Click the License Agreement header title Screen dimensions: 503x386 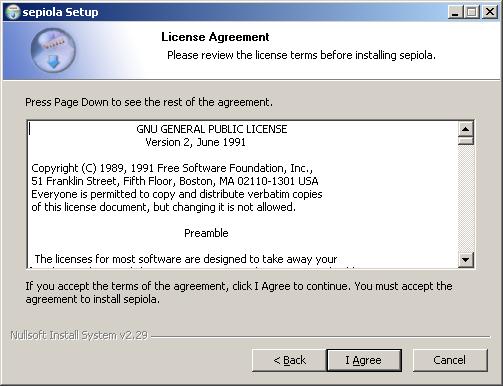coord(215,37)
